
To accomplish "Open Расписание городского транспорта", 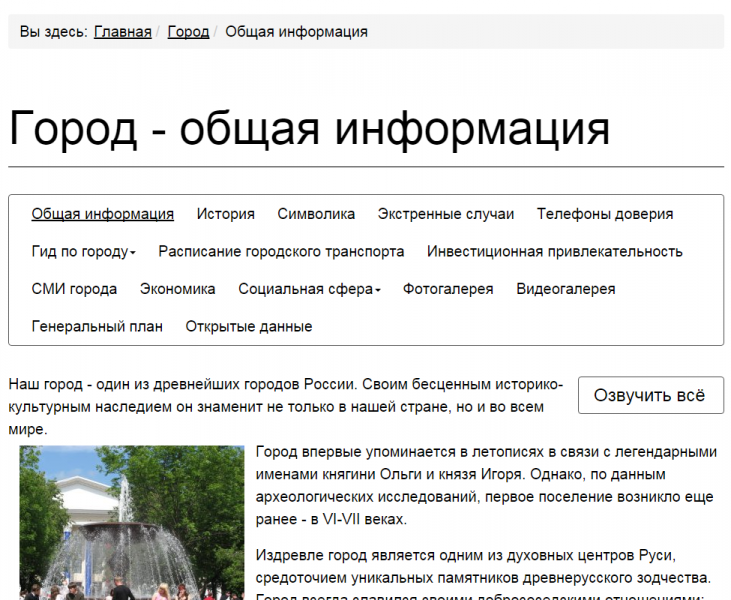I will pyautogui.click(x=281, y=252).
